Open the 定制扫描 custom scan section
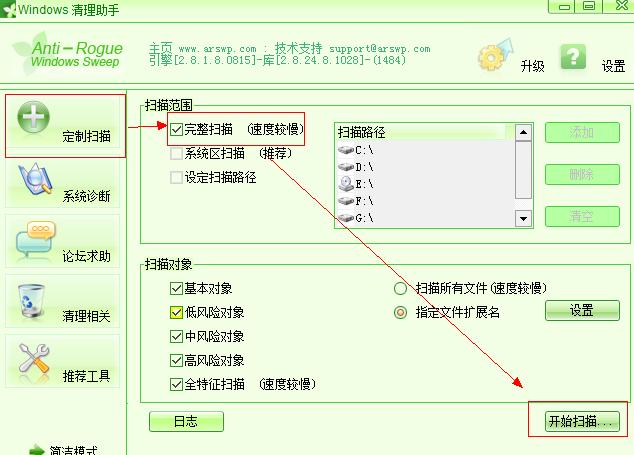The height and width of the screenshot is (455, 634). pos(65,125)
